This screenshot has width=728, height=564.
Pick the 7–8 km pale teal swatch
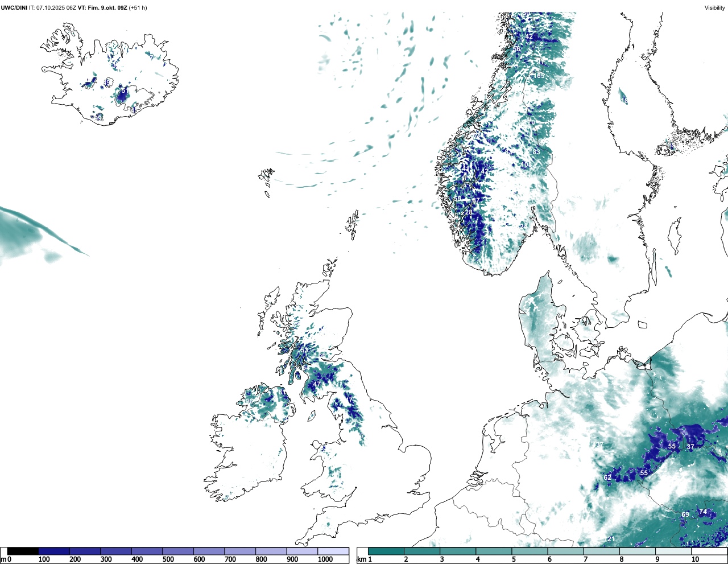click(x=602, y=551)
